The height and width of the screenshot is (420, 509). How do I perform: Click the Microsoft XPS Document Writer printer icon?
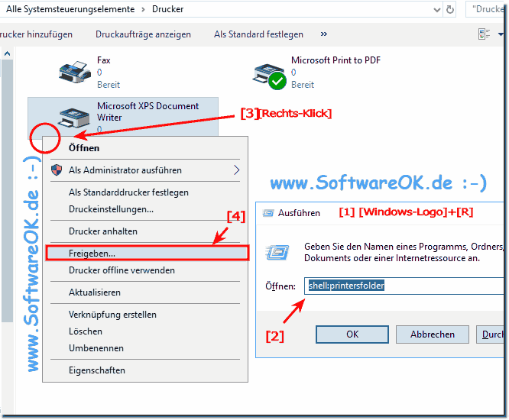pos(73,118)
